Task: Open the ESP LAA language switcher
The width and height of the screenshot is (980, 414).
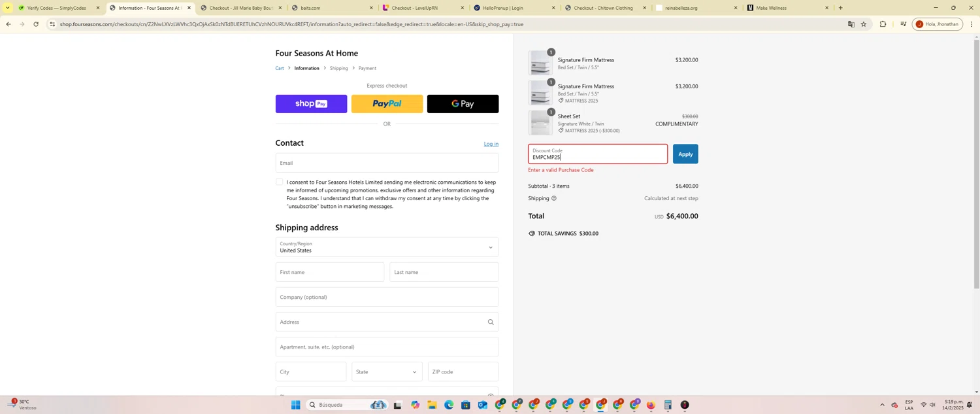Action: coord(909,405)
